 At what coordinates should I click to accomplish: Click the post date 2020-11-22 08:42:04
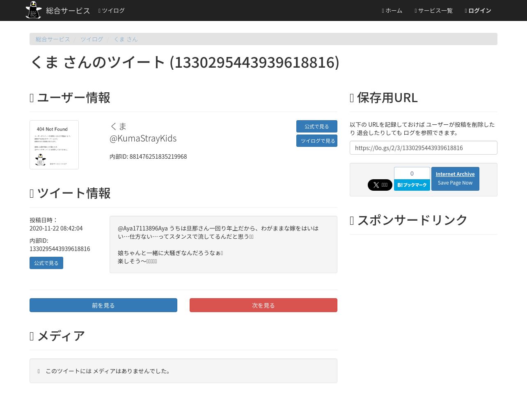tap(56, 228)
